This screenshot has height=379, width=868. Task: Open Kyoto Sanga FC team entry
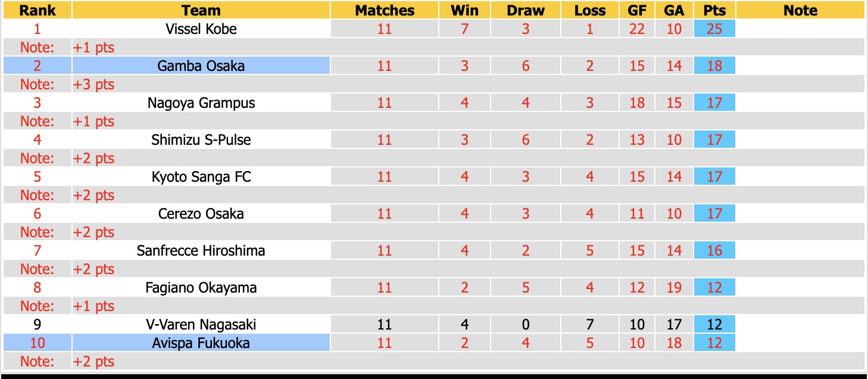[x=201, y=176]
